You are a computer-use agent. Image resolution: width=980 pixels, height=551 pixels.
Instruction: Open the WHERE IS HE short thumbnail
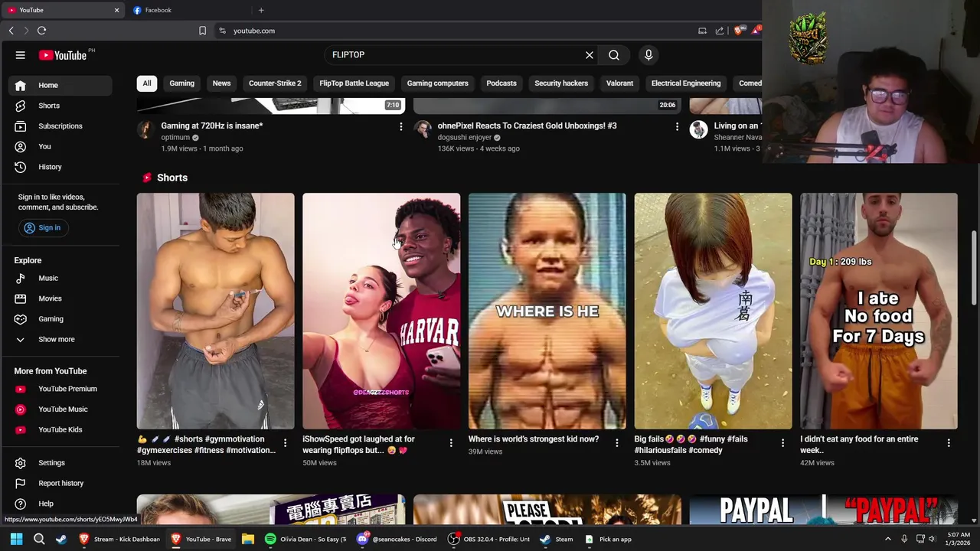tap(547, 311)
